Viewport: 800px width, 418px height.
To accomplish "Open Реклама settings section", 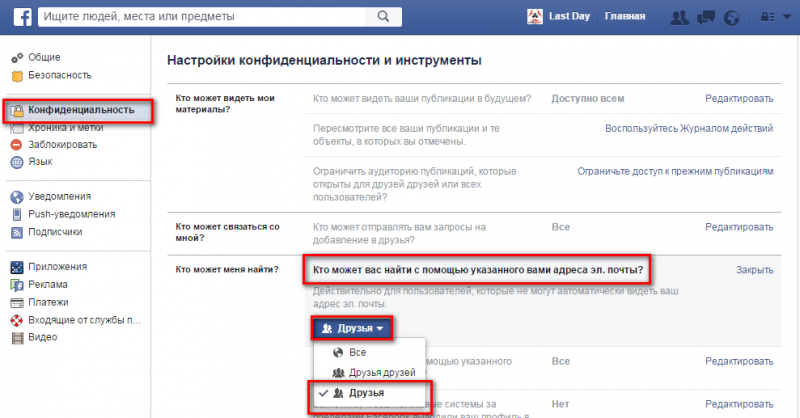I will [48, 284].
